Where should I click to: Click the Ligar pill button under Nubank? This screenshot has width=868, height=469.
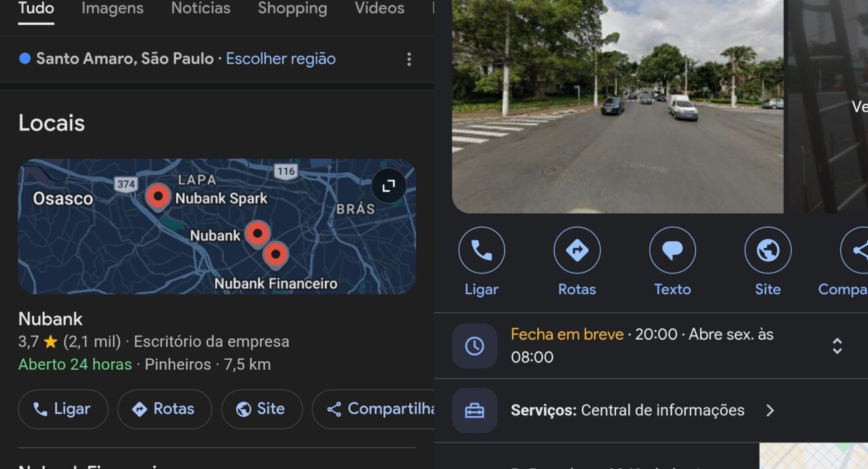click(x=63, y=409)
